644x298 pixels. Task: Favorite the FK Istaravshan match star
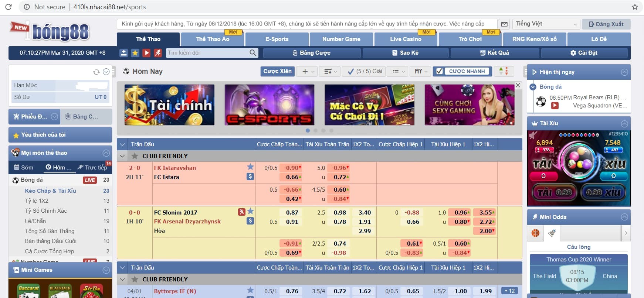(250, 167)
